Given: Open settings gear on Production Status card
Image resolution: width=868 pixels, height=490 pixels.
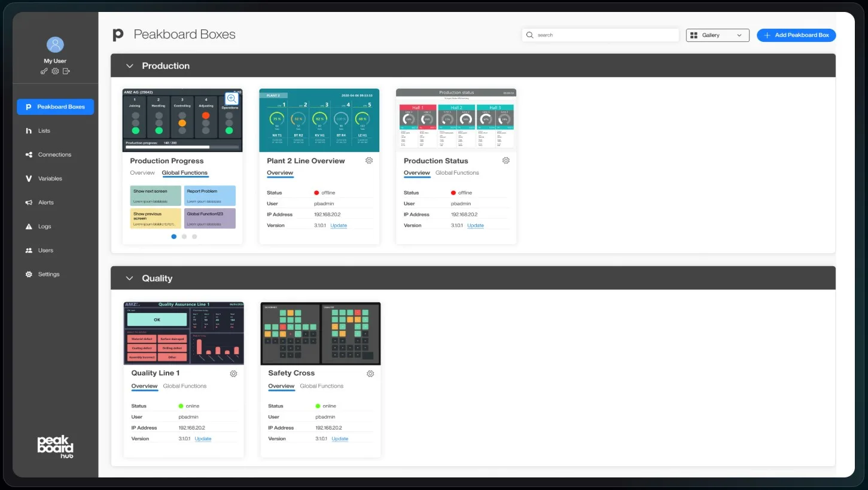Looking at the screenshot, I should (x=506, y=160).
